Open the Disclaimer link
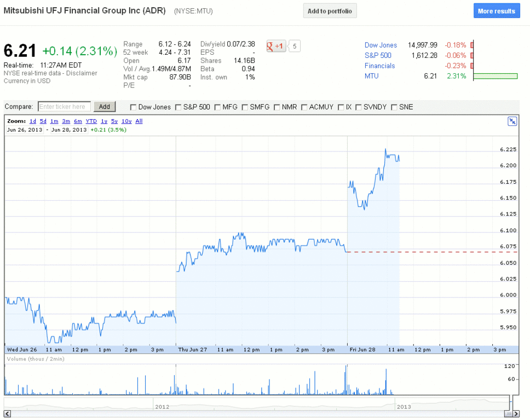530x420 pixels. point(82,73)
